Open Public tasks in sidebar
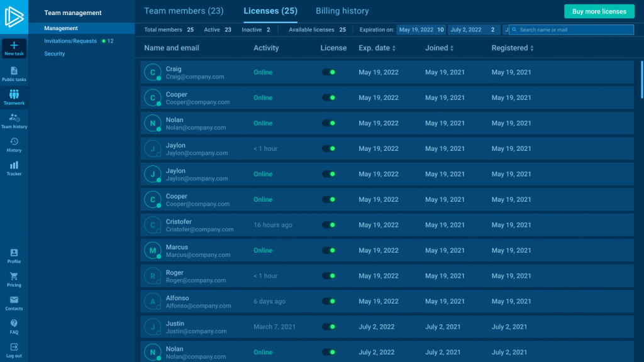The height and width of the screenshot is (362, 644). coord(14,74)
